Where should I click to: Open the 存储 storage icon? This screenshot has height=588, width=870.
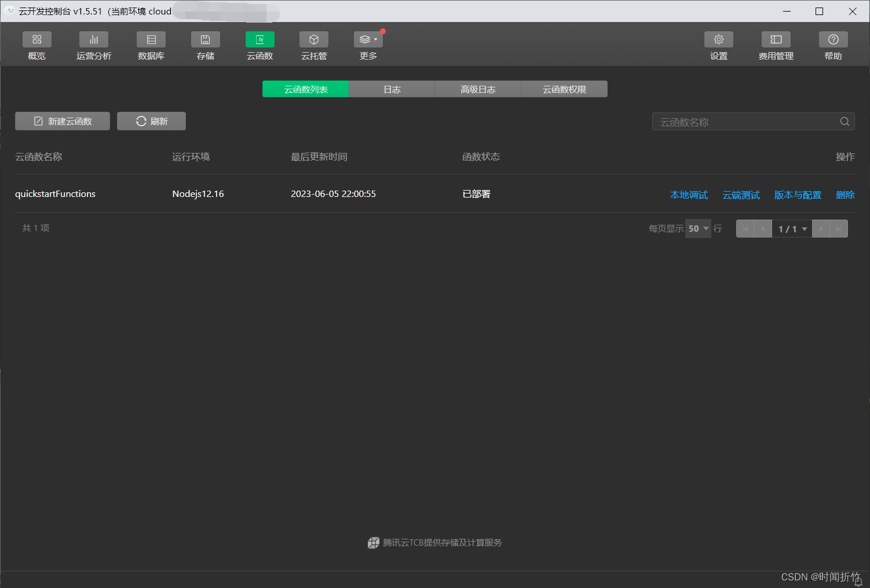[206, 39]
